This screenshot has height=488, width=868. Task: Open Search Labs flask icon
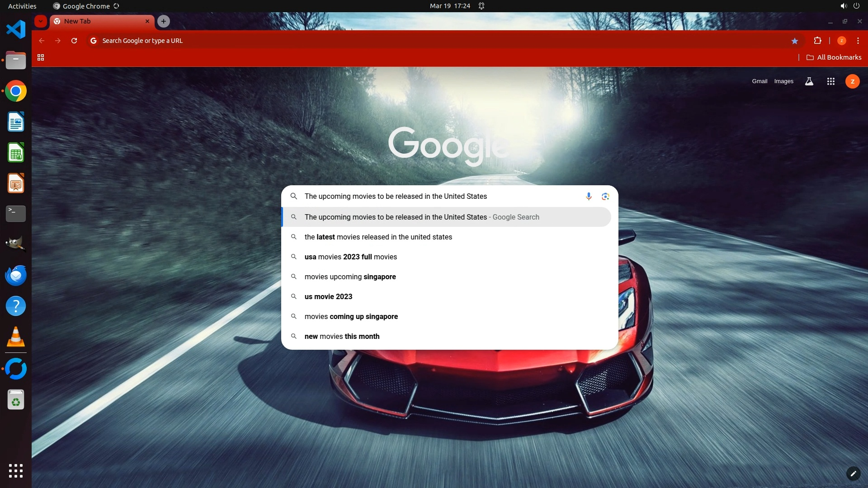809,81
